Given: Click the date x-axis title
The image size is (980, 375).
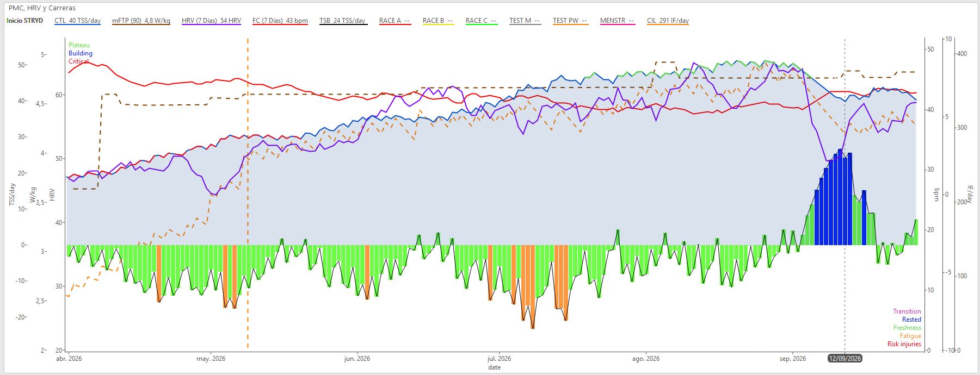Looking at the screenshot, I should (x=494, y=367).
